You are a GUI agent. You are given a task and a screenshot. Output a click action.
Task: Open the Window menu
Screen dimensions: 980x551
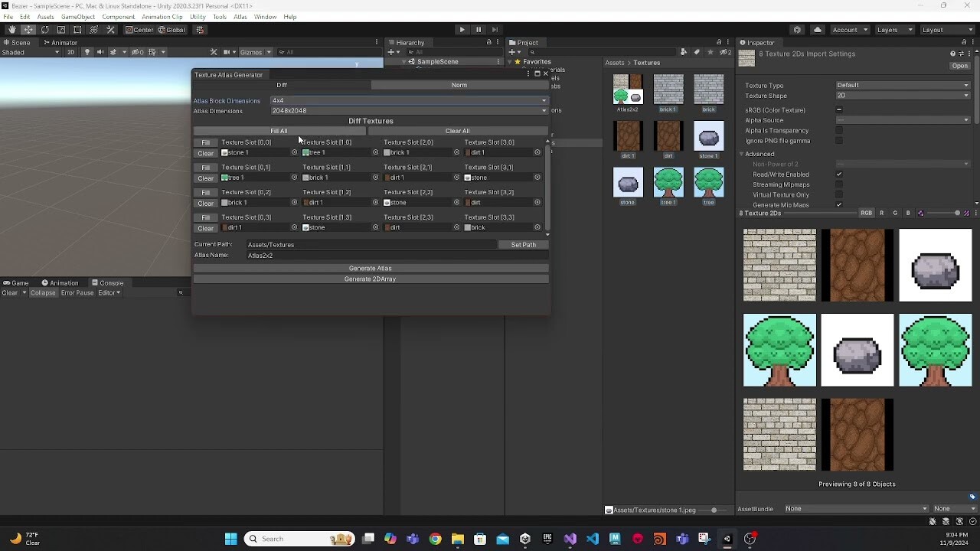point(266,17)
